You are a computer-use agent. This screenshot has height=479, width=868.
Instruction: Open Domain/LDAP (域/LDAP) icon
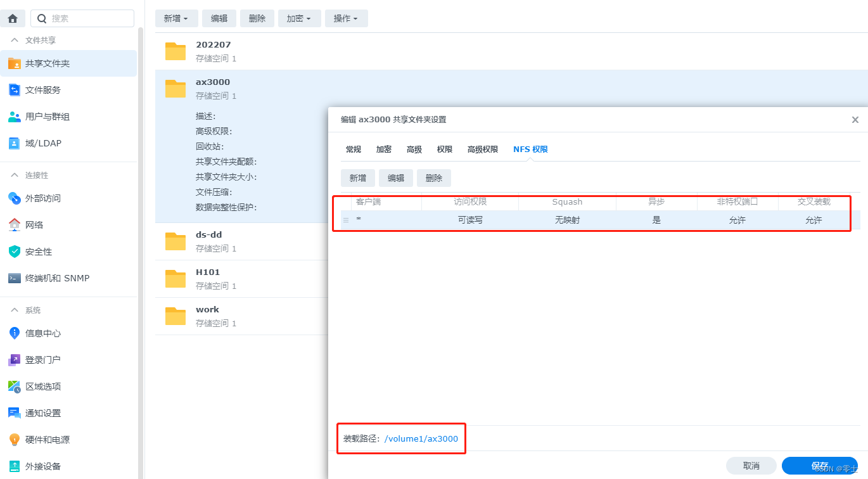click(14, 143)
